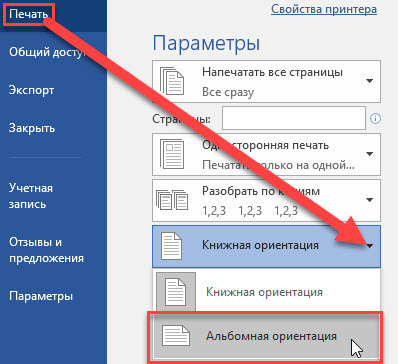Follow the Свойства принтера link
The width and height of the screenshot is (398, 364).
[324, 9]
